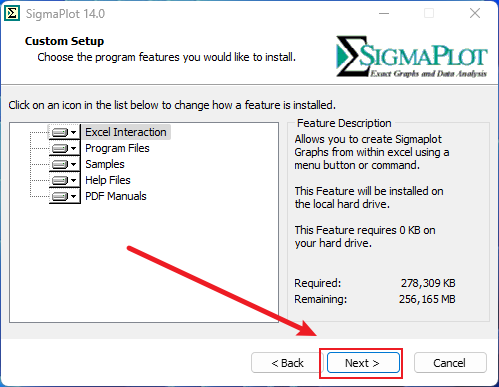Open the Program Files feature install dropdown

65,148
